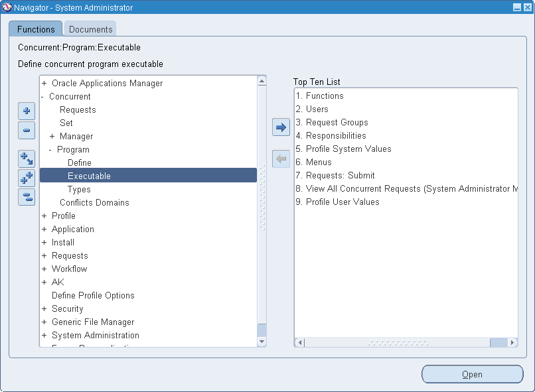Select '4. Responsibilities' in Top Ten List

click(331, 136)
